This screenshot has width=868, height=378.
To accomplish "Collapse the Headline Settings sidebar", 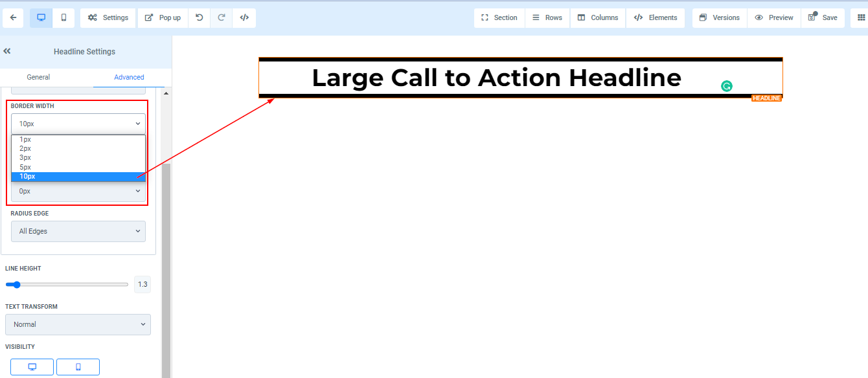I will 7,51.
